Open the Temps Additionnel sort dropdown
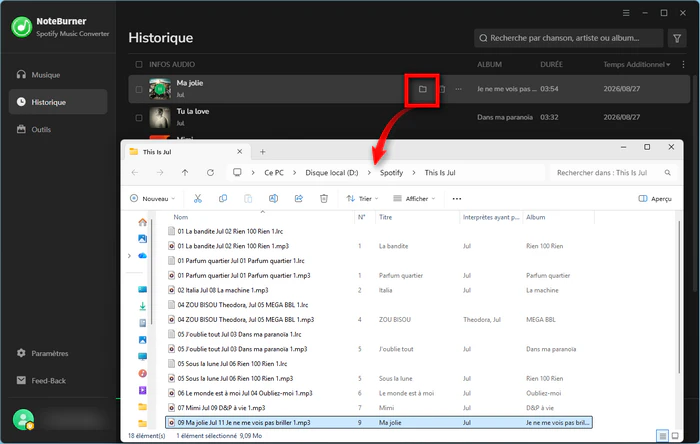Viewport: 700px width, 444px height. click(x=637, y=64)
